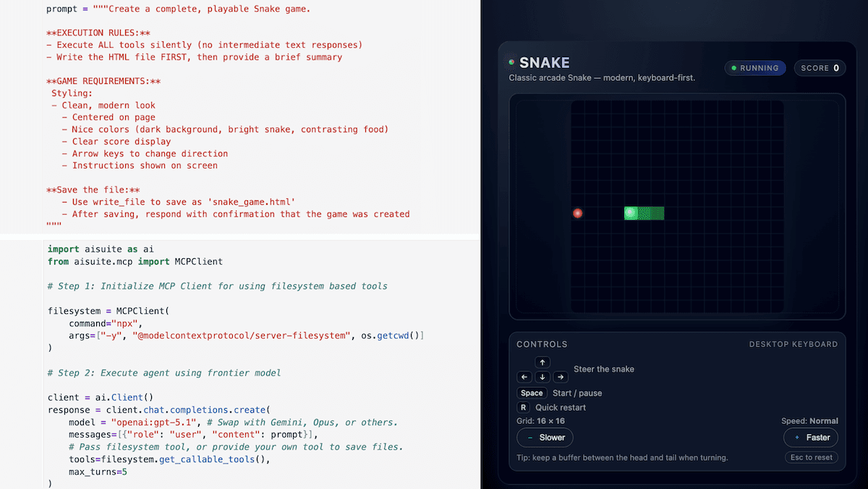The height and width of the screenshot is (489, 868).
Task: Click the up arrow key icon
Action: 542,362
